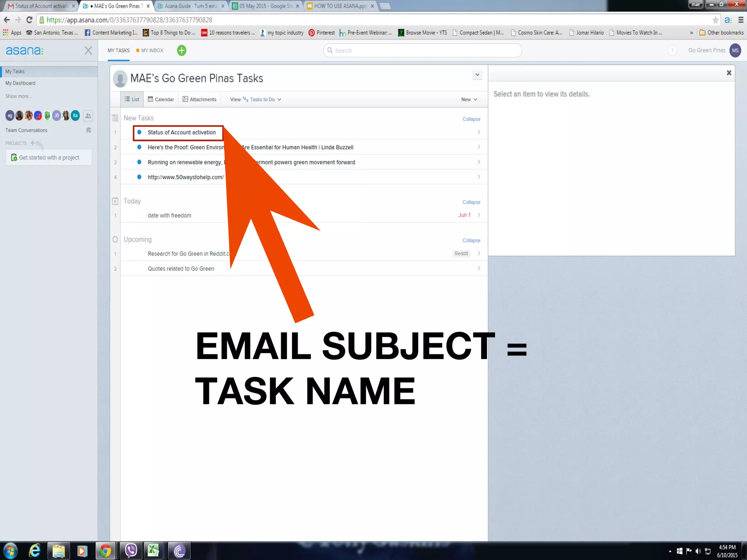Screen dimensions: 747x560
Task: Open the Pinterest bookmark
Action: click(x=322, y=33)
